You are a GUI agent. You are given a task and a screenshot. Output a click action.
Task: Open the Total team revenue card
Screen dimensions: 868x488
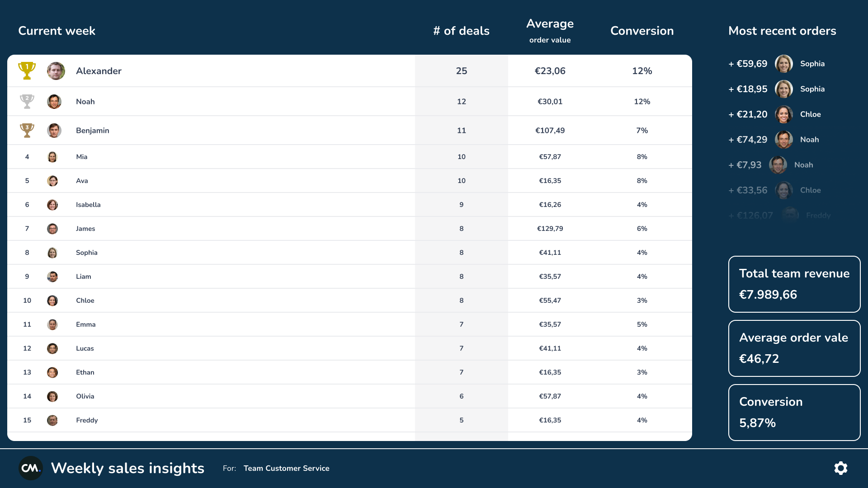click(x=794, y=284)
